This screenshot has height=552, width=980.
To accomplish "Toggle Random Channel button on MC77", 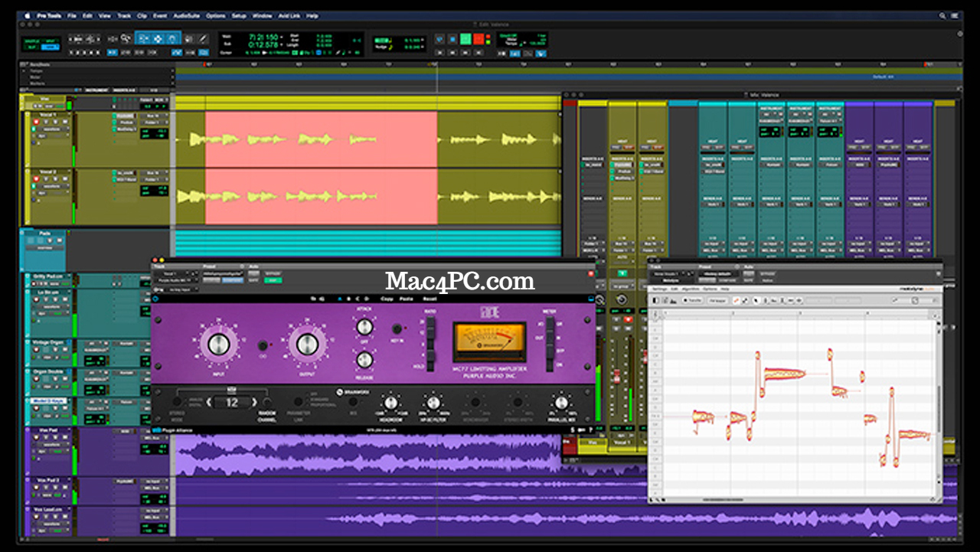I will (x=266, y=402).
